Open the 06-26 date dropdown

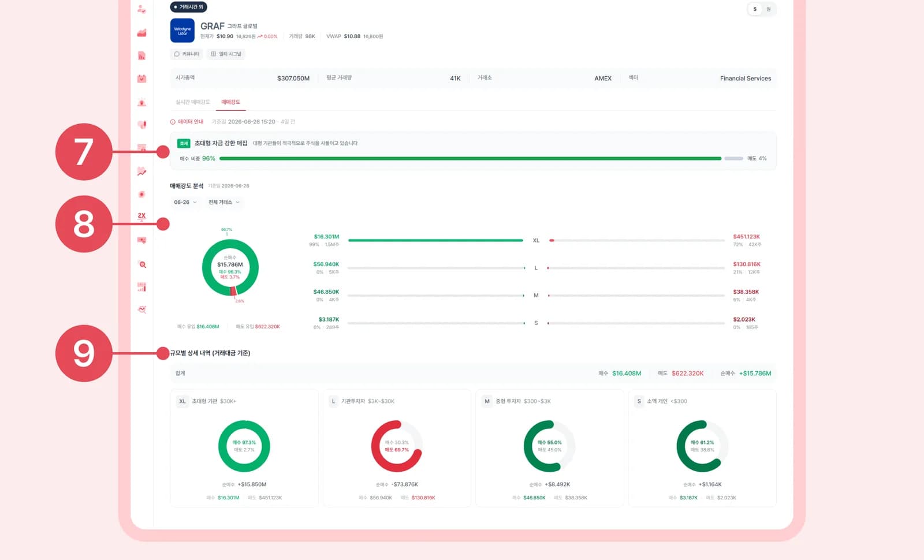pos(185,202)
